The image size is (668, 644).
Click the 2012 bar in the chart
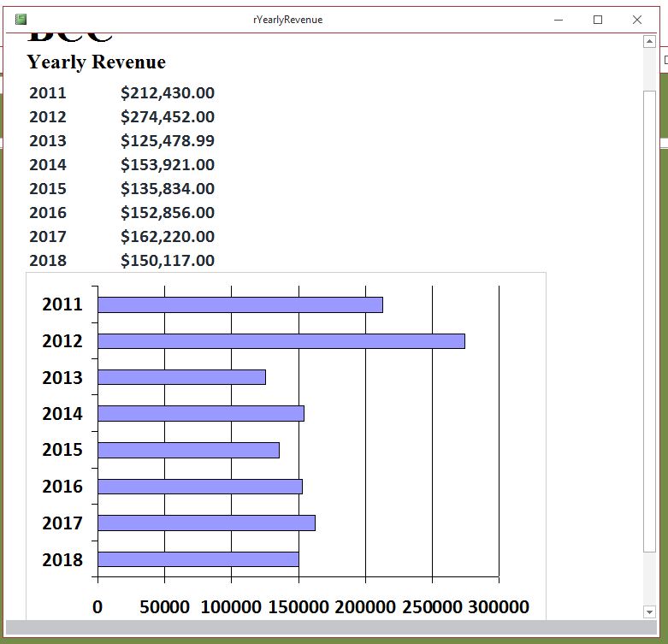[x=281, y=341]
